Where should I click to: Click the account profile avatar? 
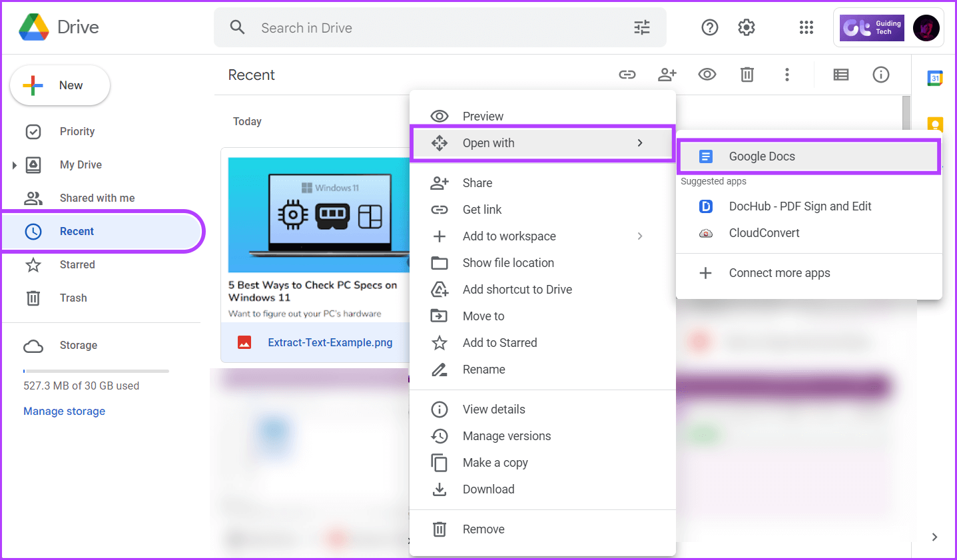[926, 28]
